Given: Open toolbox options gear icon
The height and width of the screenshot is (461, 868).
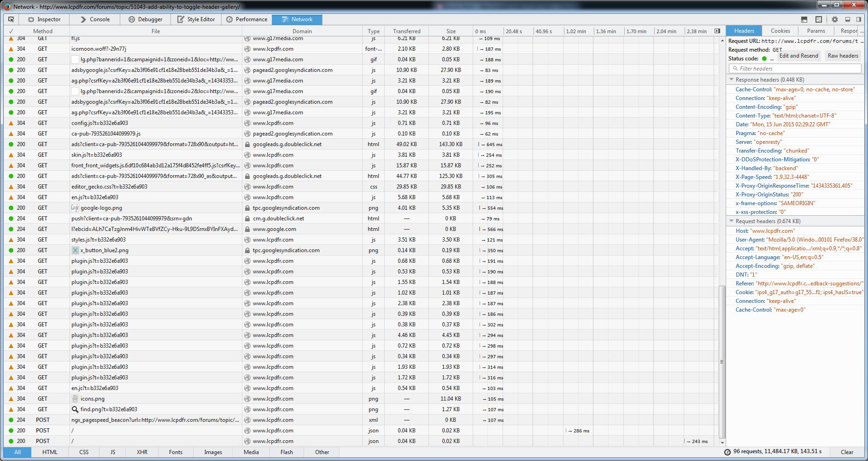Looking at the screenshot, I should [834, 19].
